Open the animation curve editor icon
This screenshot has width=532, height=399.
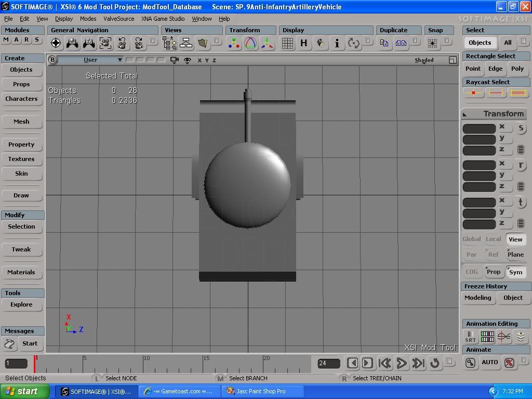[504, 337]
